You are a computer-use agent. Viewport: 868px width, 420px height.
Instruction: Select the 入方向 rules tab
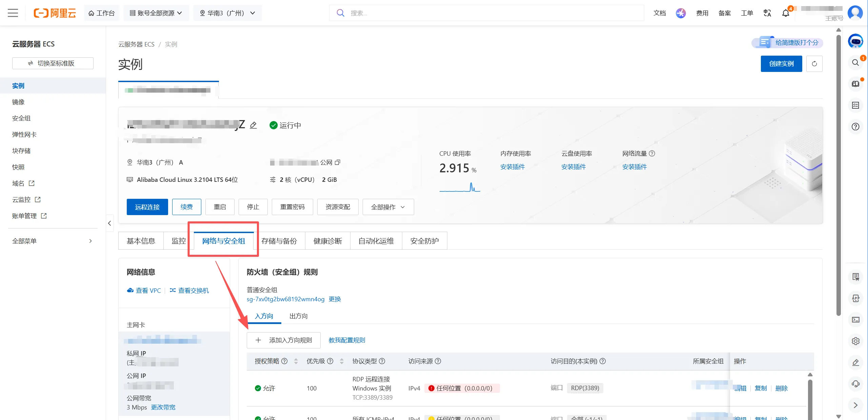click(x=264, y=316)
